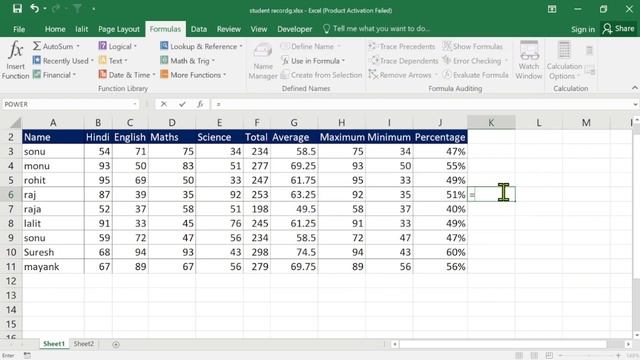Select rohit's Hindi score 95
Viewport: 640px width, 360px height.
click(98, 180)
